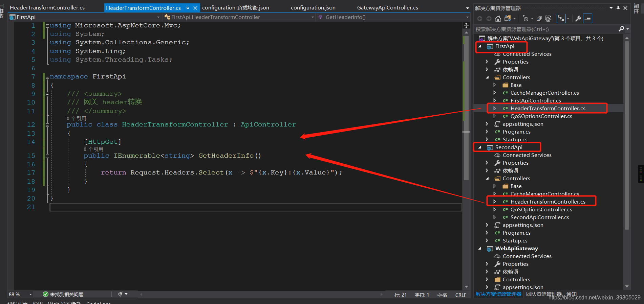
Task: Collapse the FirstApi project node
Action: [479, 46]
